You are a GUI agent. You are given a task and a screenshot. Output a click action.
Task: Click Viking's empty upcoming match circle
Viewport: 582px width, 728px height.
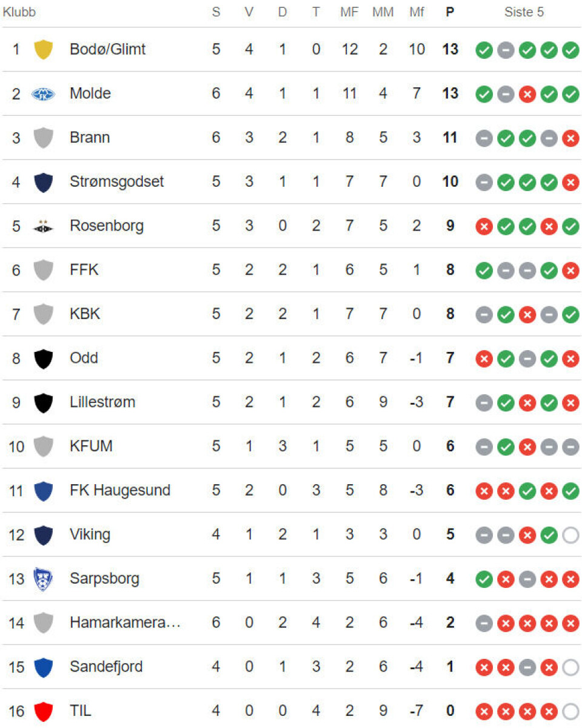[x=570, y=535]
